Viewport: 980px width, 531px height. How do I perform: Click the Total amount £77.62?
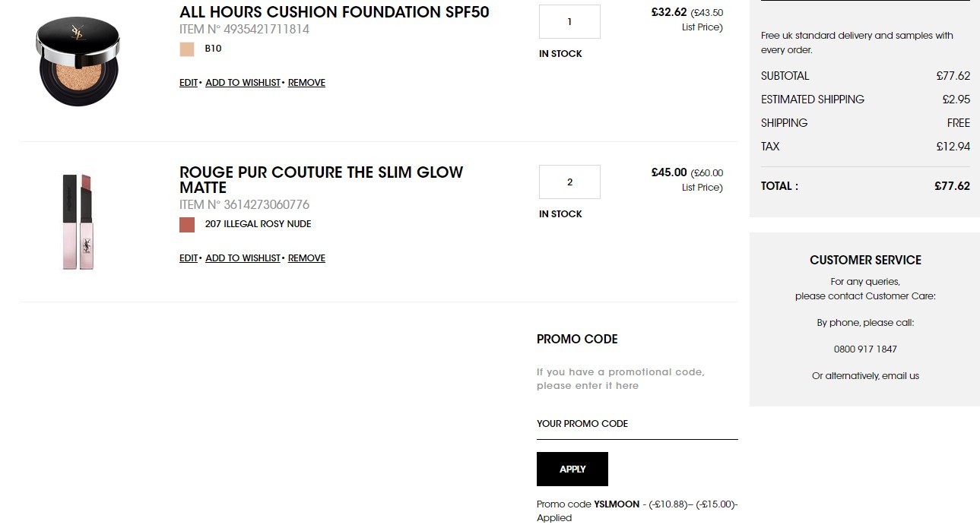click(x=952, y=186)
